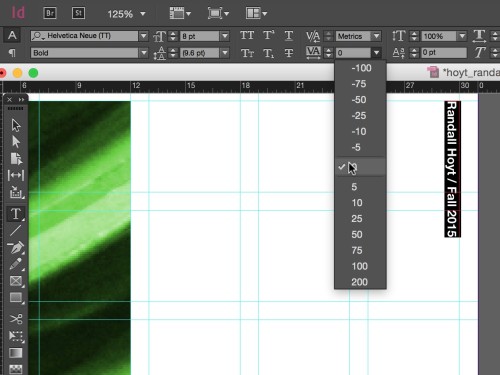Click the vertical scale 100% field
500x375 pixels.
tap(439, 36)
